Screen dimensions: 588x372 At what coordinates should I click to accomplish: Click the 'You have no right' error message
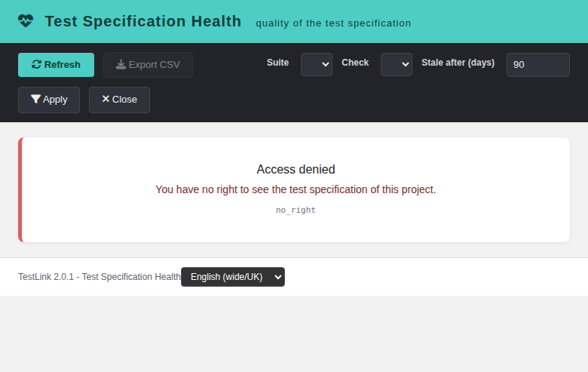(296, 189)
